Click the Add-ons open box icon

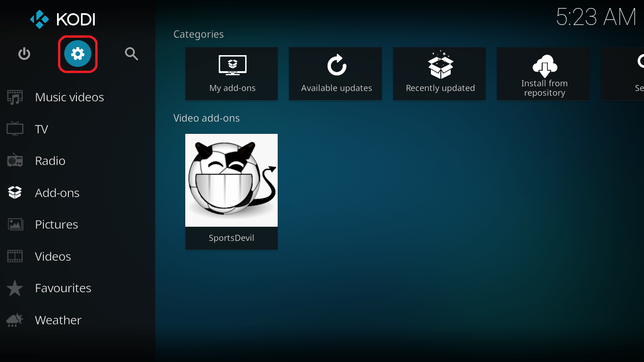tap(15, 193)
